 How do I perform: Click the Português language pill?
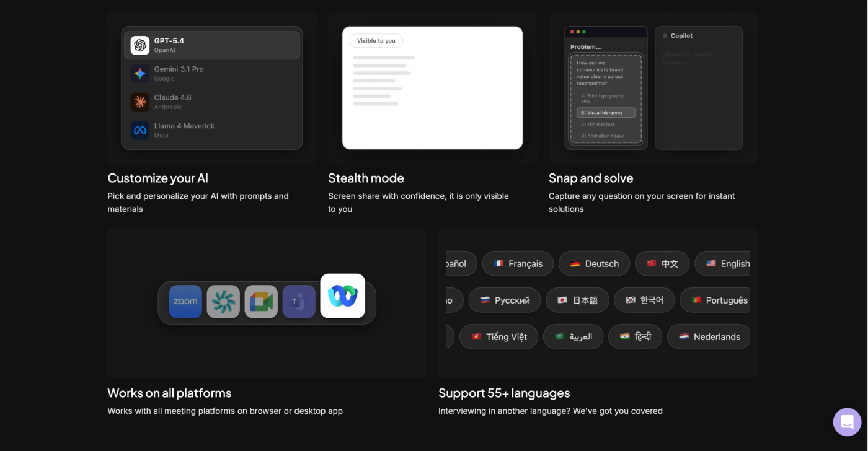715,300
